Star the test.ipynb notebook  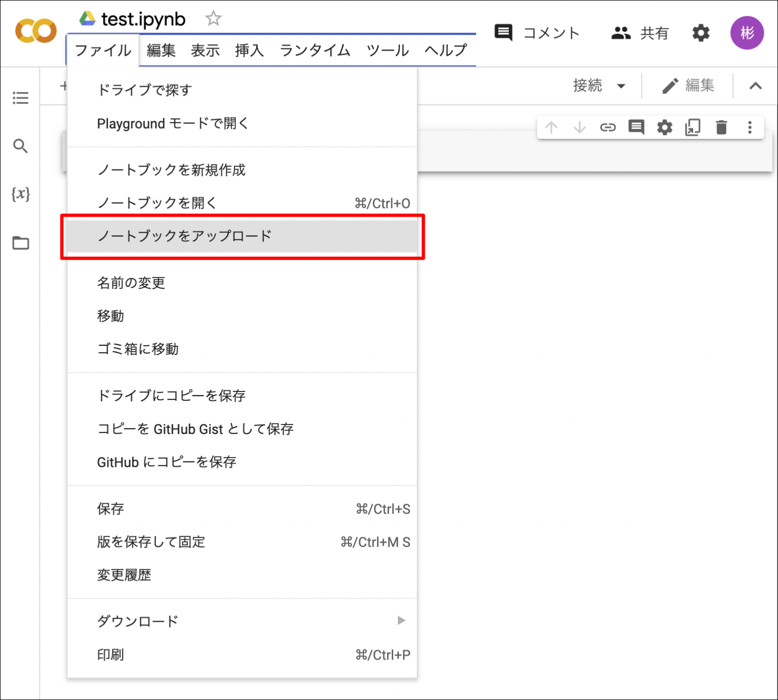point(213,18)
